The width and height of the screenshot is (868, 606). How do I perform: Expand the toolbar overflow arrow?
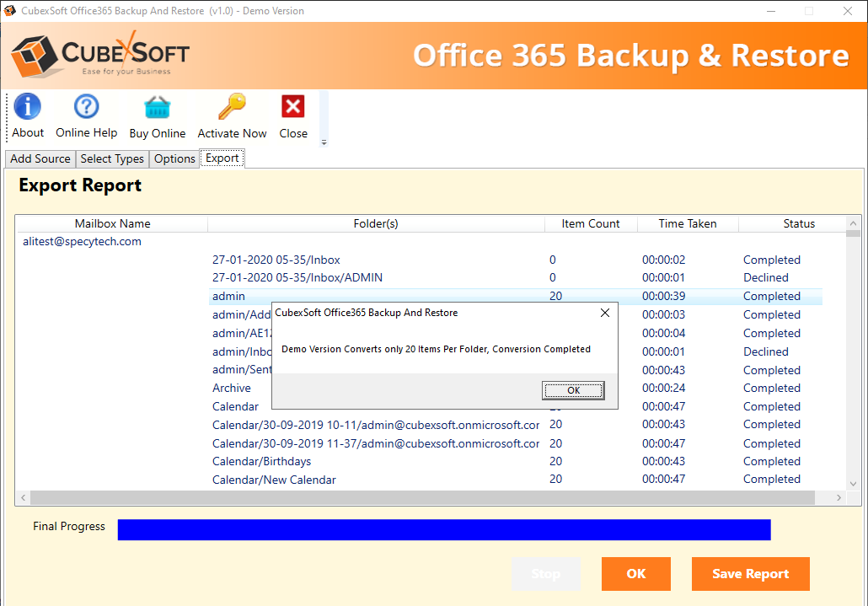point(324,142)
